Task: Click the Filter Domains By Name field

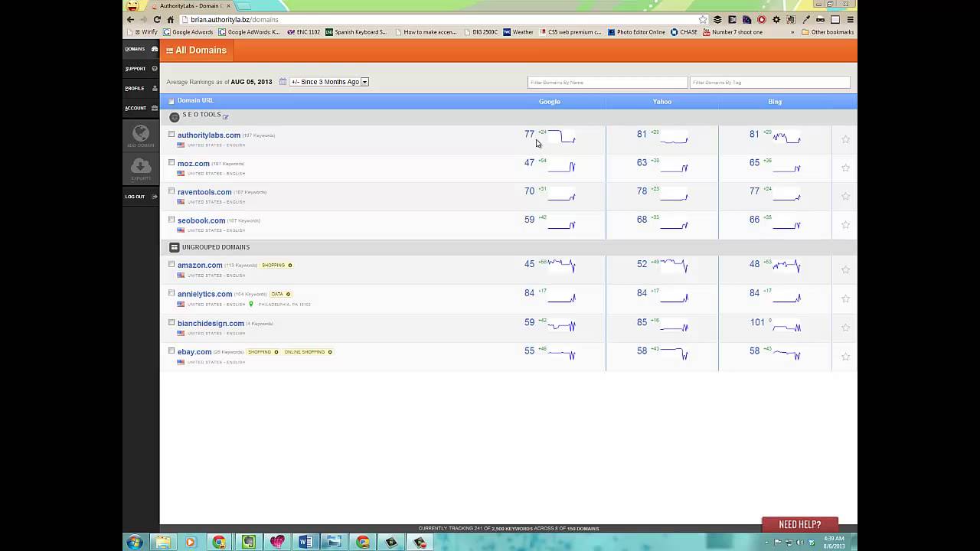Action: click(x=607, y=82)
